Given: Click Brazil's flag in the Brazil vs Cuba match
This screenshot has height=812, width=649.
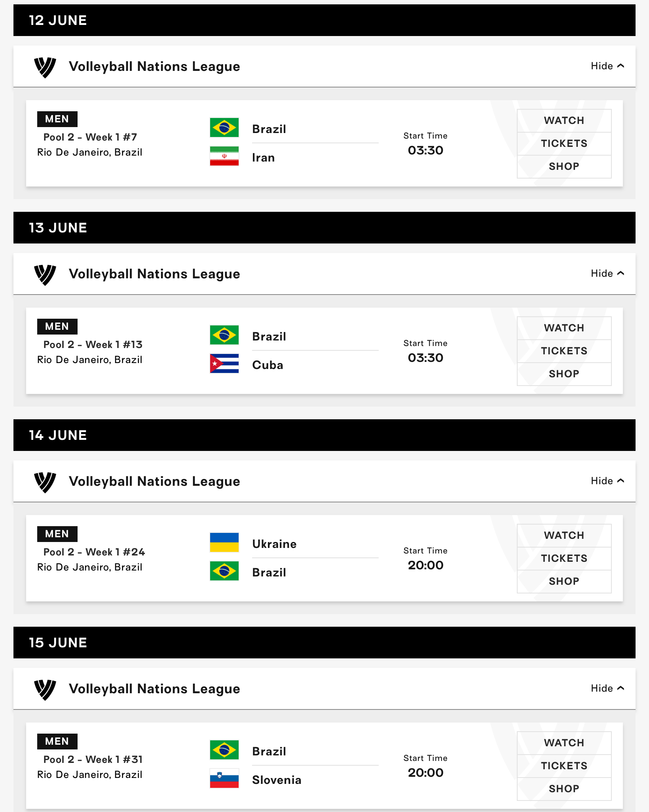Looking at the screenshot, I should tap(224, 335).
